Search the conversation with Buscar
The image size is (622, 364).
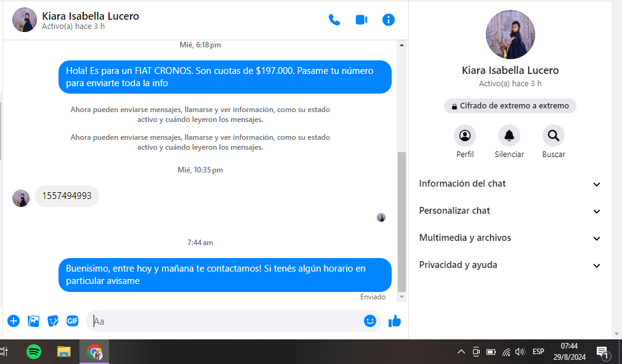tap(554, 135)
